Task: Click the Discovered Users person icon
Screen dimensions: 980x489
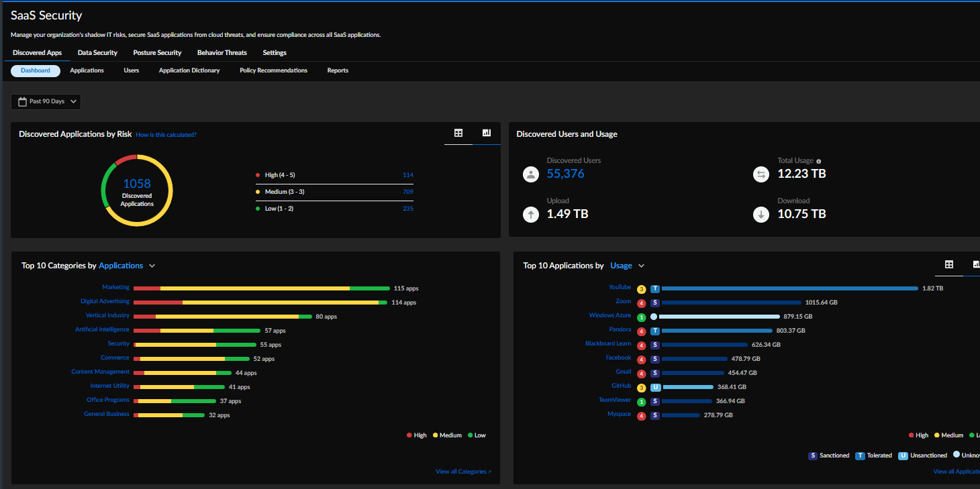Action: pos(531,174)
